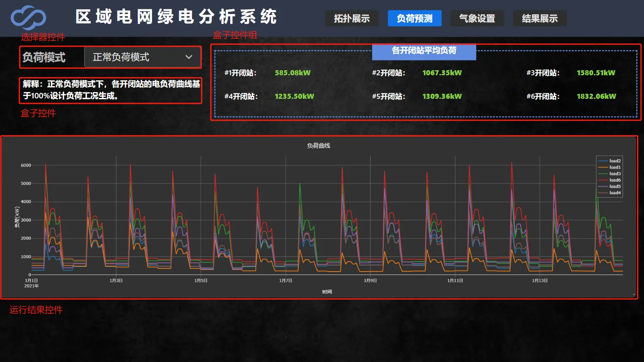Expand the 负荷模式 dropdown chevron arrow
Viewport: 644px width, 362px height.
[189, 57]
